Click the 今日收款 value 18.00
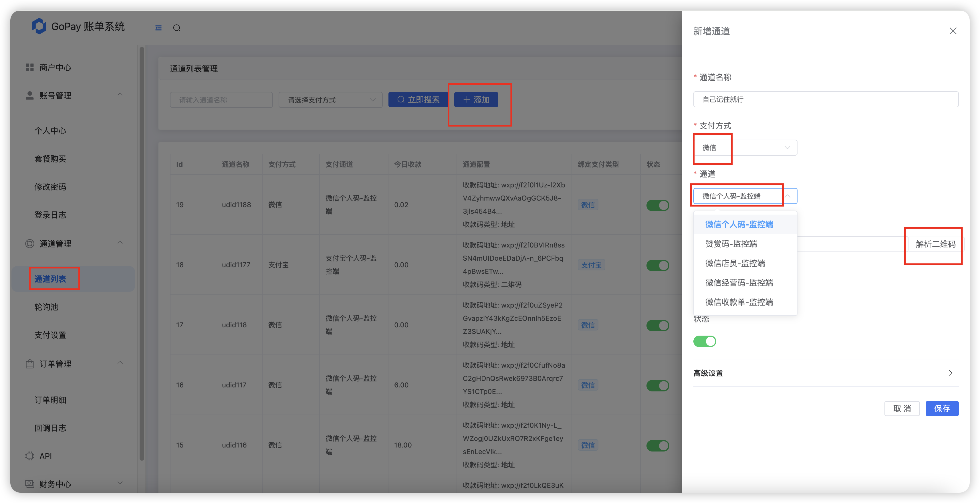Screen dimensions: 980x503 (402, 445)
